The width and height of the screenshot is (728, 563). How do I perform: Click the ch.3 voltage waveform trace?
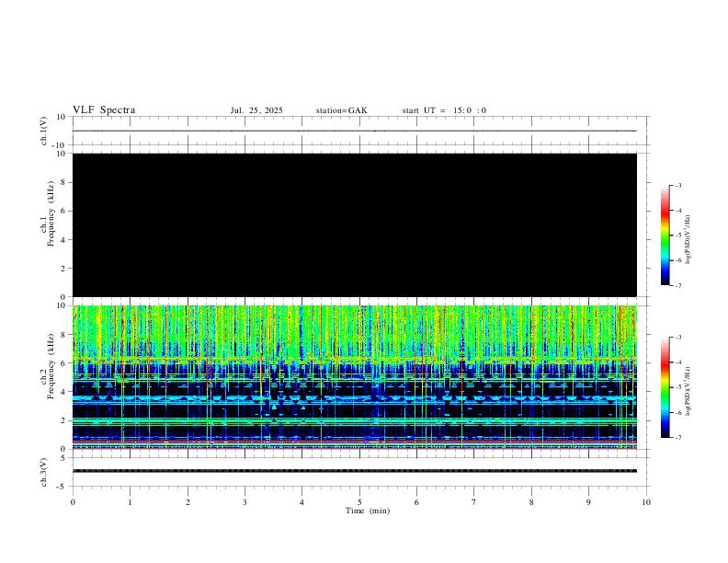(x=355, y=471)
